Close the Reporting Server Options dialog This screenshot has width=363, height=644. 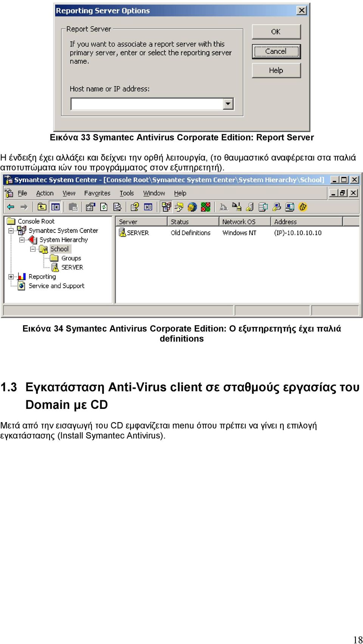[301, 11]
